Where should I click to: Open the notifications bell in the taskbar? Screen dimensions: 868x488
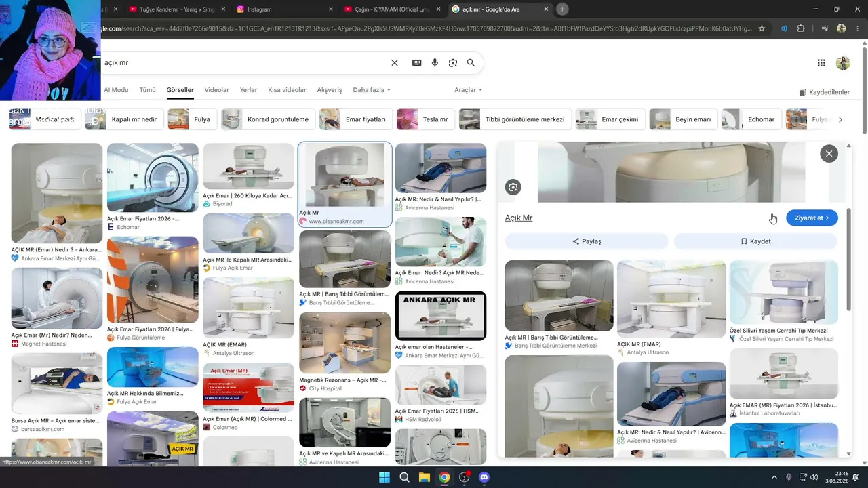click(856, 477)
